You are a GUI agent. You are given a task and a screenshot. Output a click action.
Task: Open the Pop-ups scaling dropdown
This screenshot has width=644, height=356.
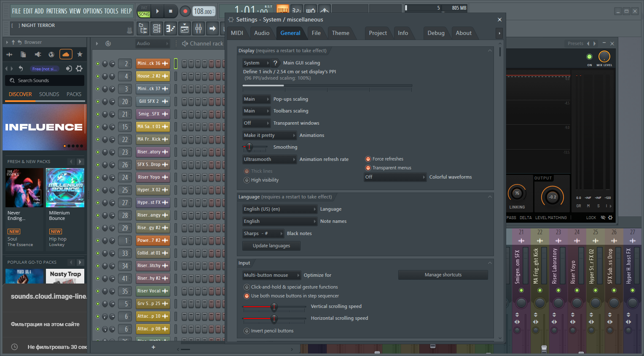pyautogui.click(x=256, y=99)
